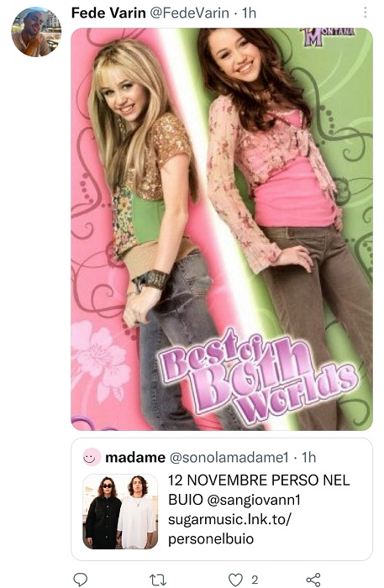Click the Montana logo on the image
Viewport: 384px width, 588px height.
coord(327,37)
